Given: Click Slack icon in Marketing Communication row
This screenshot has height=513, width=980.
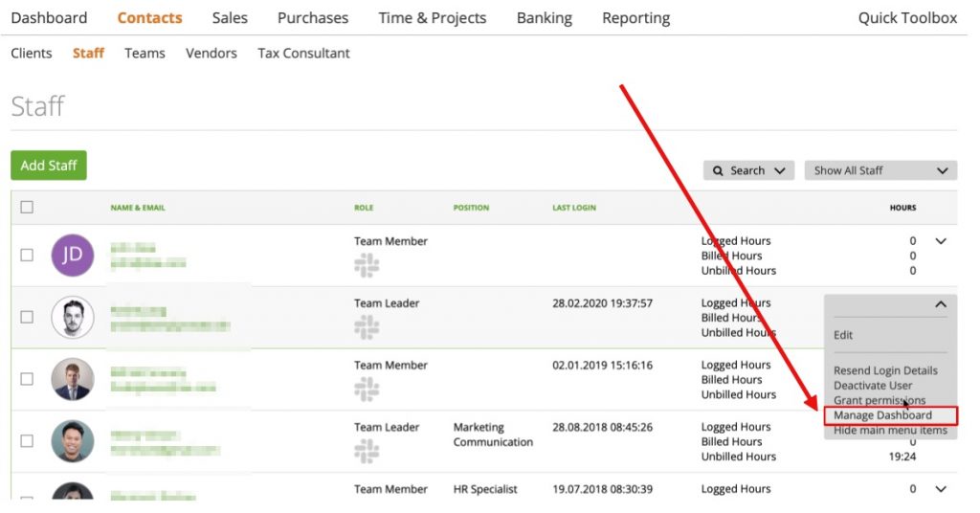Looking at the screenshot, I should [x=367, y=451].
